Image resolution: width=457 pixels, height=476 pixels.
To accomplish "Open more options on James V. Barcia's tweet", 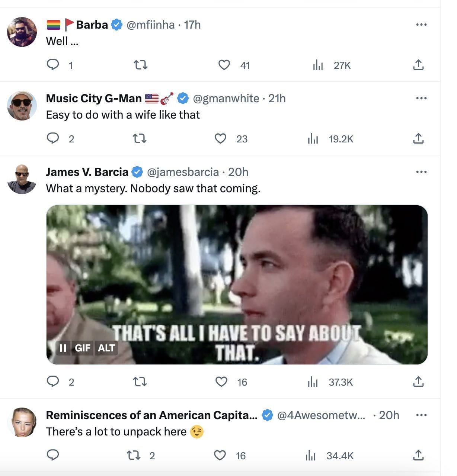I will tap(421, 172).
